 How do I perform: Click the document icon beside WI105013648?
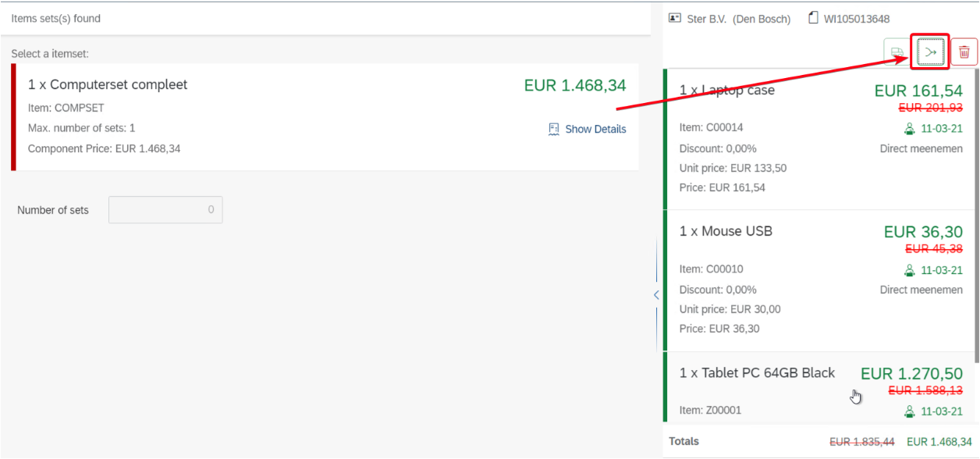(814, 19)
